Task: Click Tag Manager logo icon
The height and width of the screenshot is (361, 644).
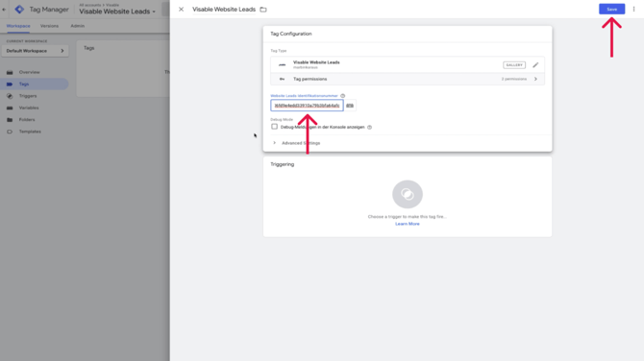Action: pos(19,9)
